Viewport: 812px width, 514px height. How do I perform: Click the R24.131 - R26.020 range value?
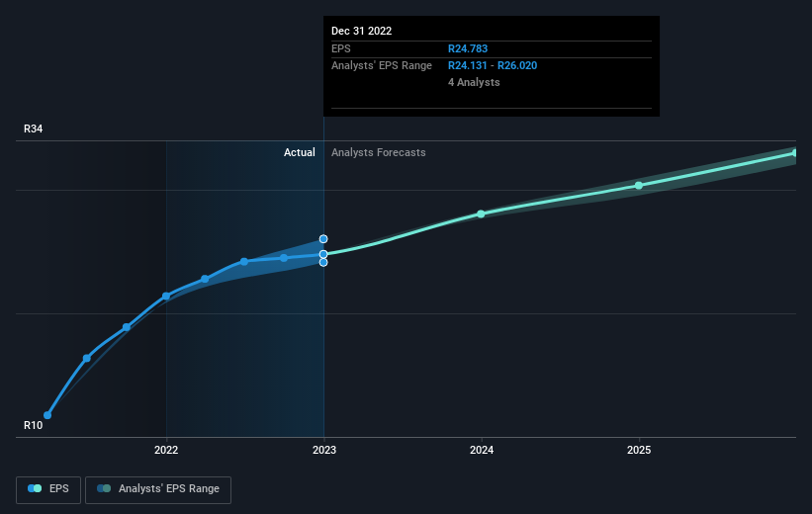pos(493,66)
